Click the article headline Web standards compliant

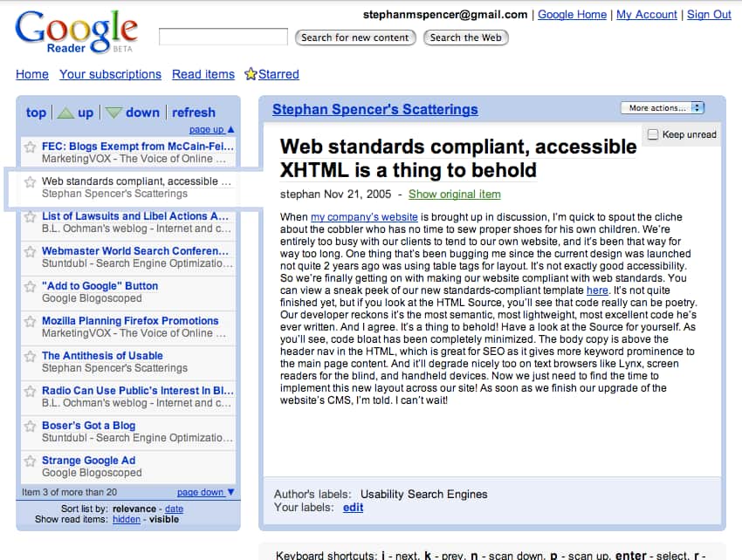(x=458, y=159)
